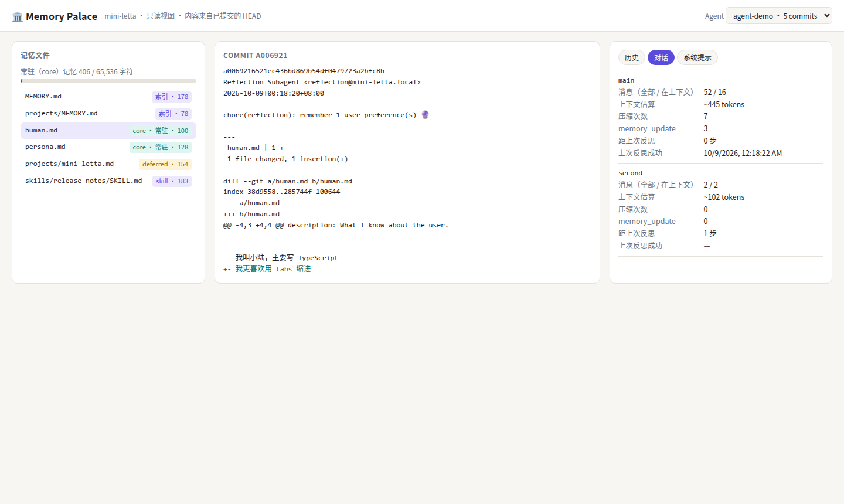Click the core · 常驻 · 128 badge

coord(161,147)
